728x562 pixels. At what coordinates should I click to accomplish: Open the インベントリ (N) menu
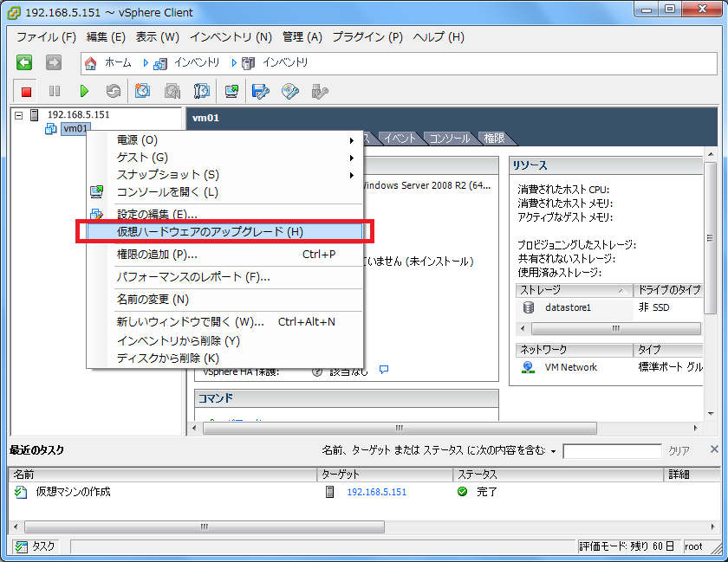231,37
